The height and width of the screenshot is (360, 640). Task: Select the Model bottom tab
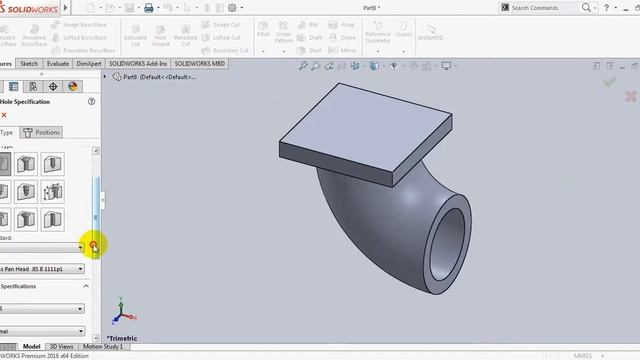pos(31,347)
